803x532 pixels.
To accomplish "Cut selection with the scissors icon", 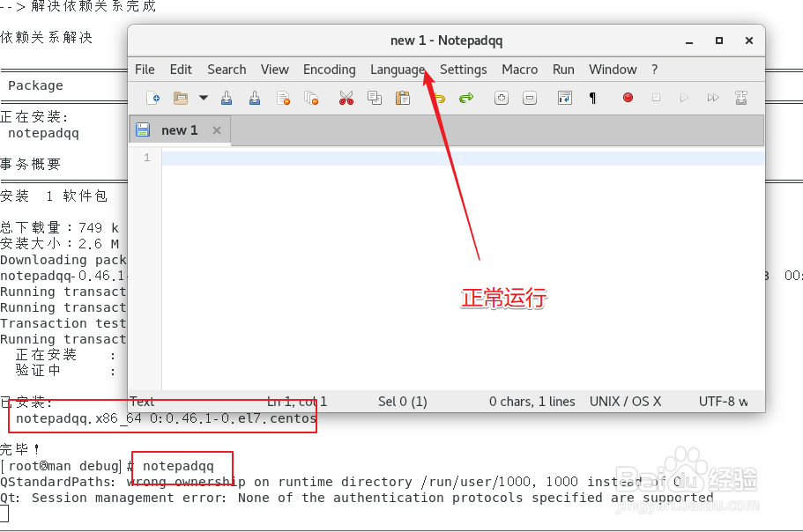I will point(346,98).
